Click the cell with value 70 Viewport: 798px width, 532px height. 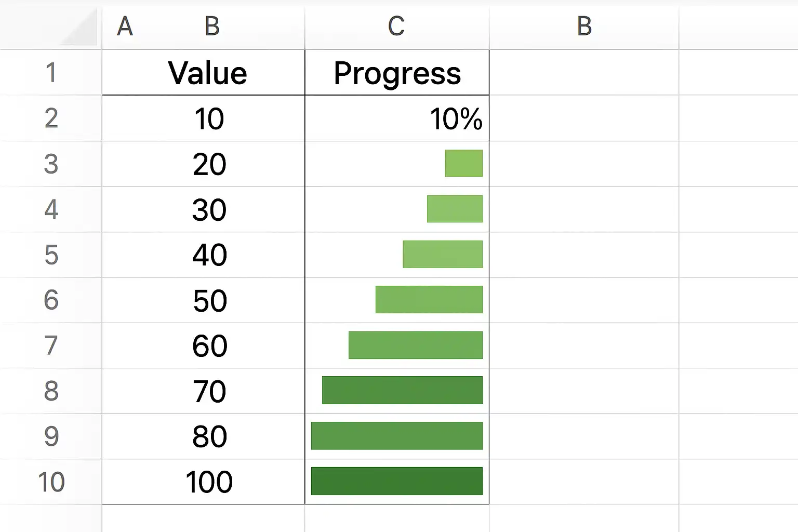209,391
